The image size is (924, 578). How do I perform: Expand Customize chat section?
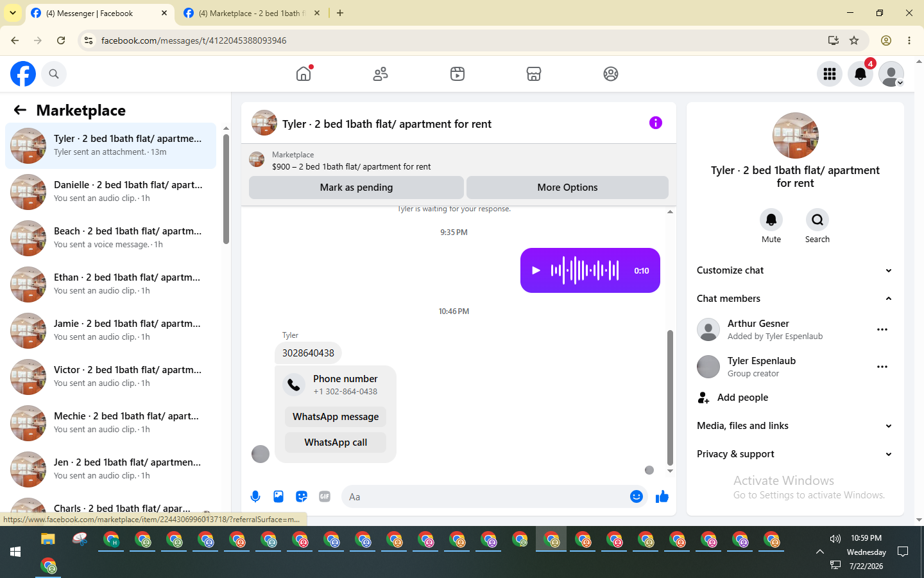point(795,270)
